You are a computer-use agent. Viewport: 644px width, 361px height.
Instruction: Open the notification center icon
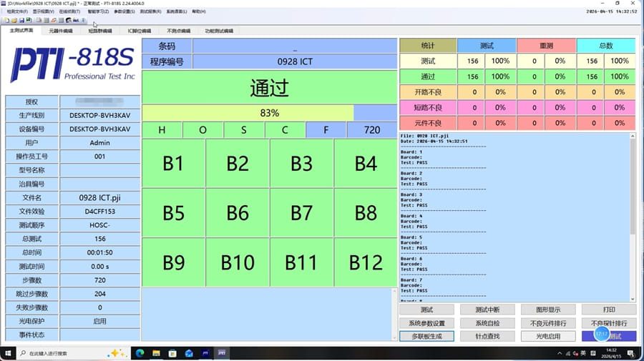point(631,353)
